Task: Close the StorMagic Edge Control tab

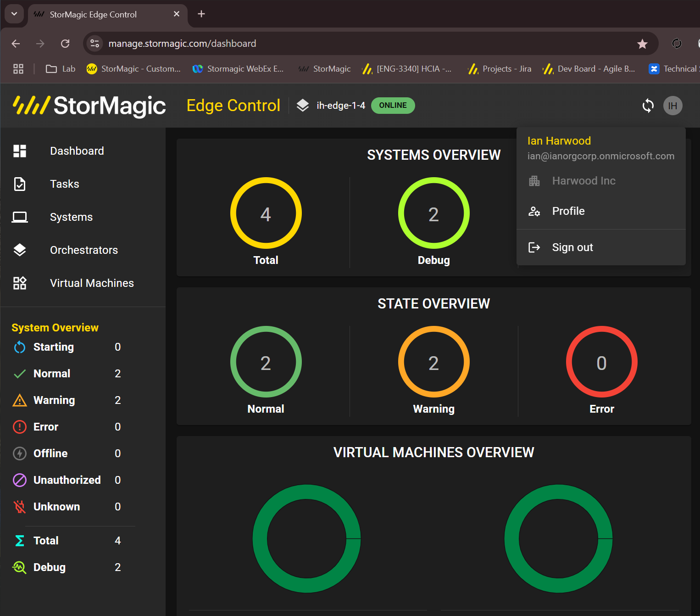Action: click(x=177, y=14)
